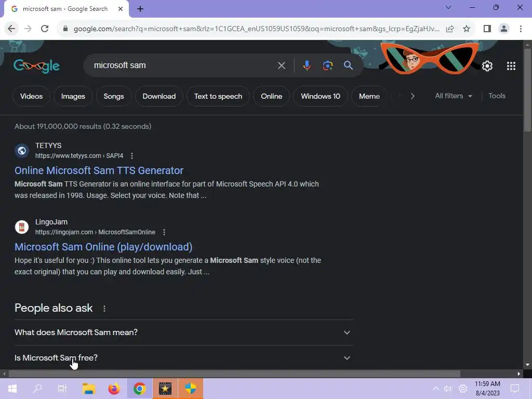532x399 pixels.
Task: Open File Explorer from the taskbar
Action: (88, 389)
